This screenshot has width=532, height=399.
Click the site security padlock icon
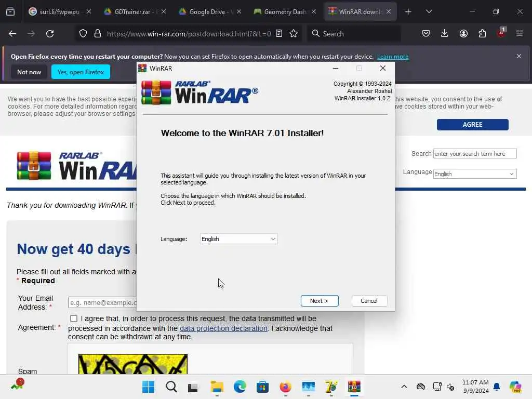click(x=98, y=34)
